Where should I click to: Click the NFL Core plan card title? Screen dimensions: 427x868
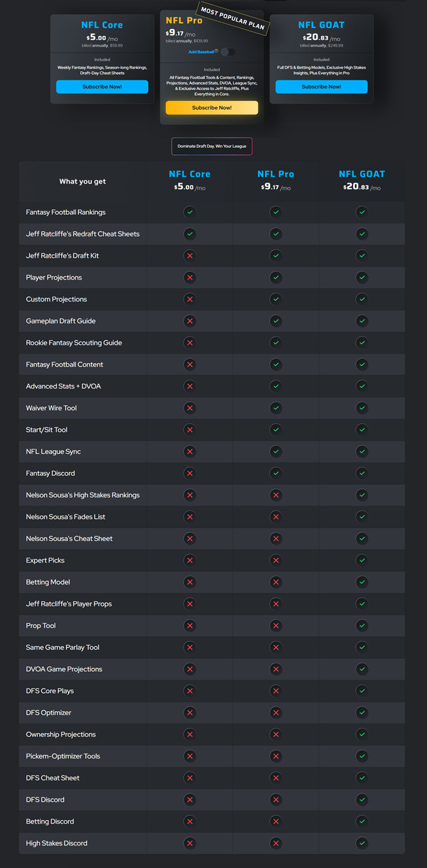point(102,25)
